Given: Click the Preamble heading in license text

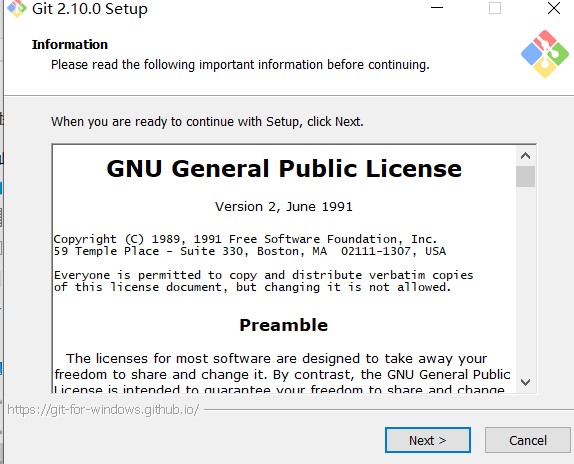Looking at the screenshot, I should [x=284, y=325].
